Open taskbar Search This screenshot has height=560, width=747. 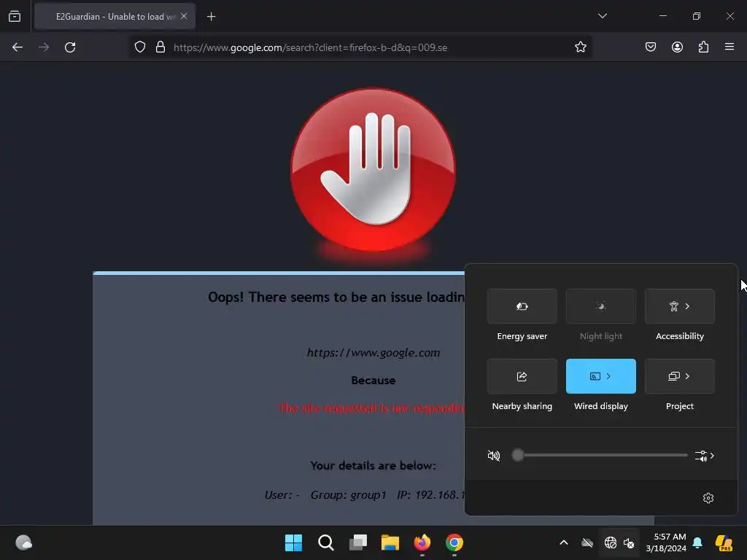[x=326, y=542]
